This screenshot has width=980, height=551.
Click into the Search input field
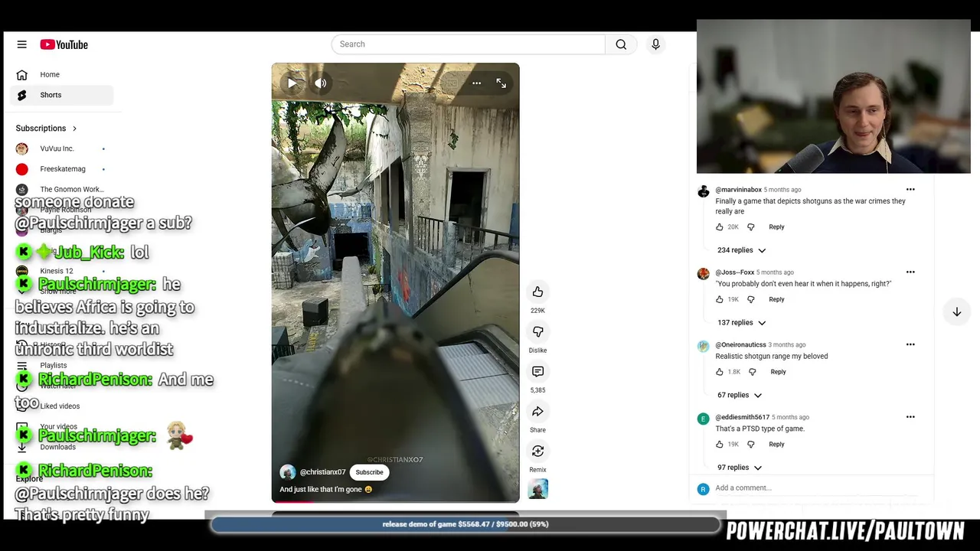pos(468,44)
